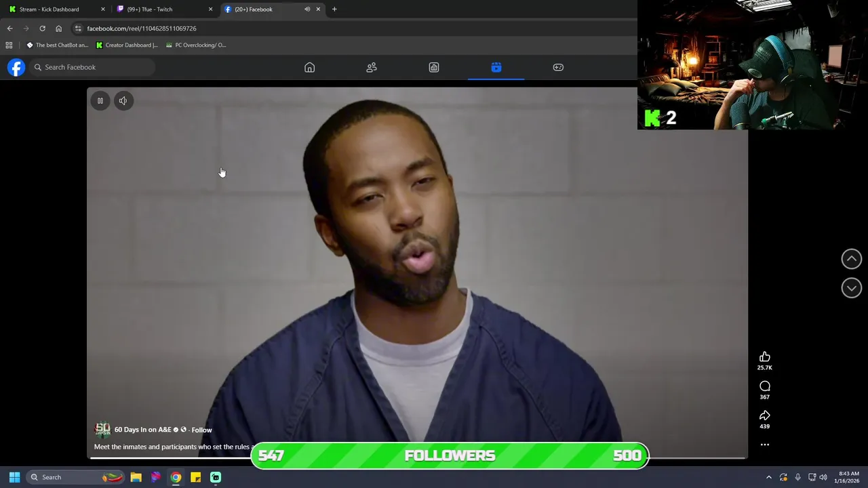
Task: Open the 60 Days In on A&E profile
Action: pos(142,430)
